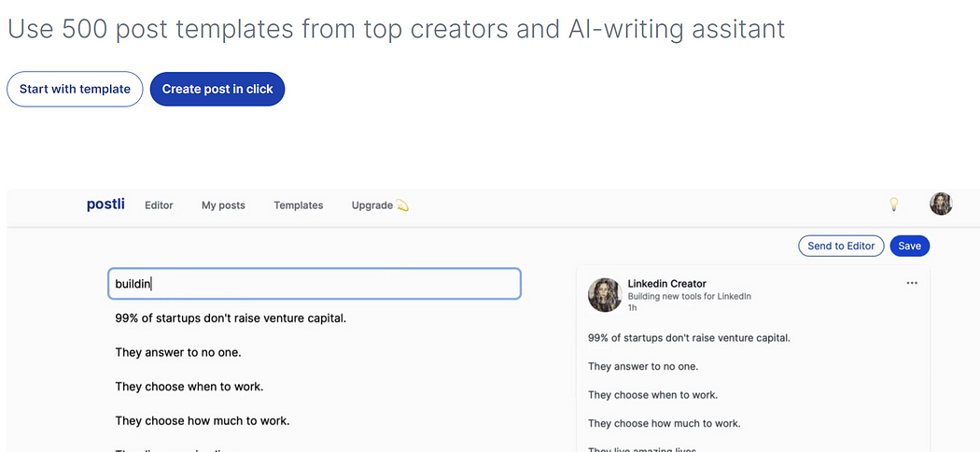Click Linkedin Creator profile picture in preview
980x452 pixels.
click(x=605, y=295)
